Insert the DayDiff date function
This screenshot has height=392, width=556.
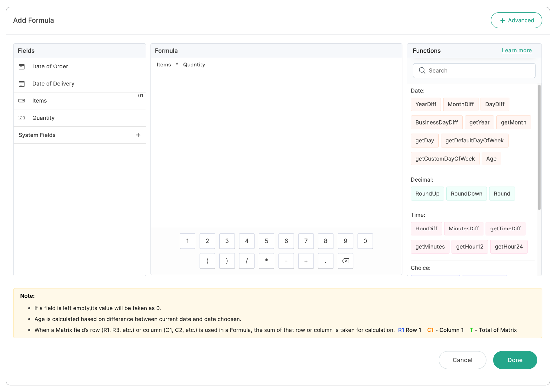coord(495,104)
